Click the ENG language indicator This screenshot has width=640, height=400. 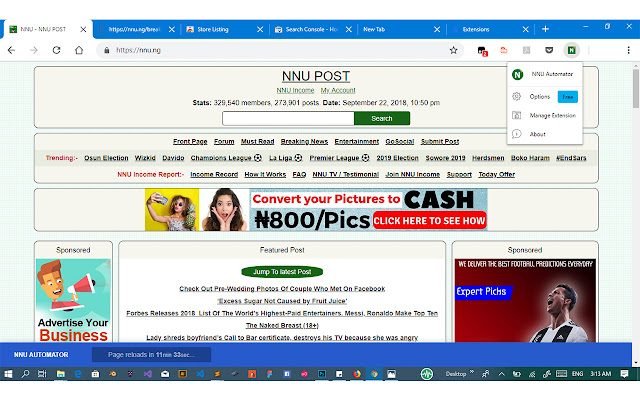[x=577, y=373]
